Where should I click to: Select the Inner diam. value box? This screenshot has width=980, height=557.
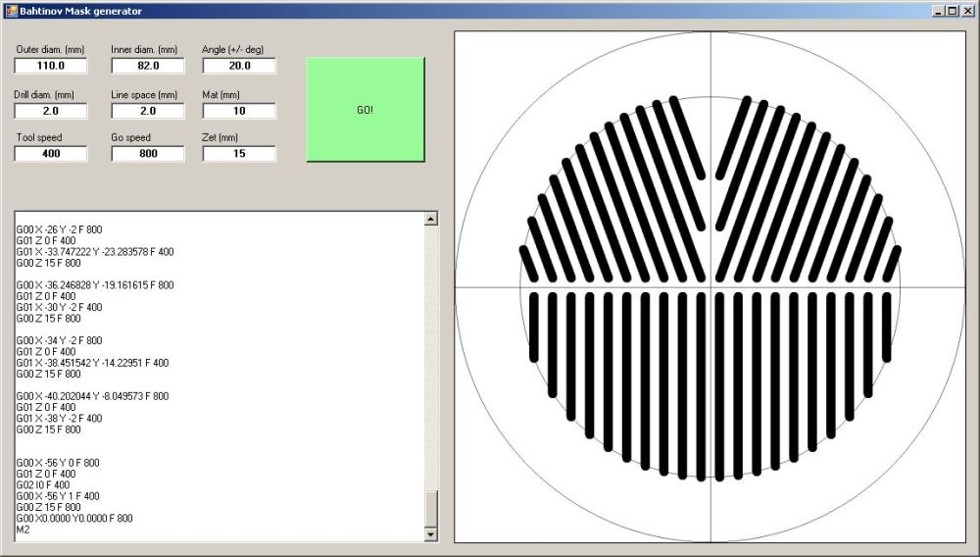[x=148, y=66]
